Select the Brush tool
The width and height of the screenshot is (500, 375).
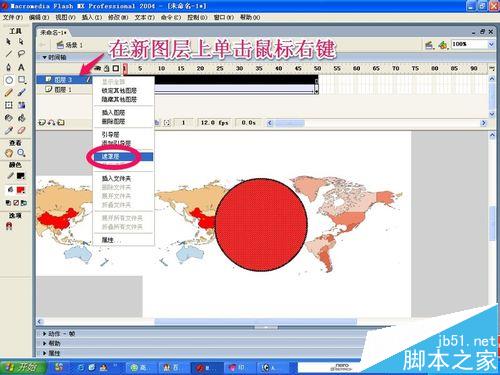tap(21, 92)
